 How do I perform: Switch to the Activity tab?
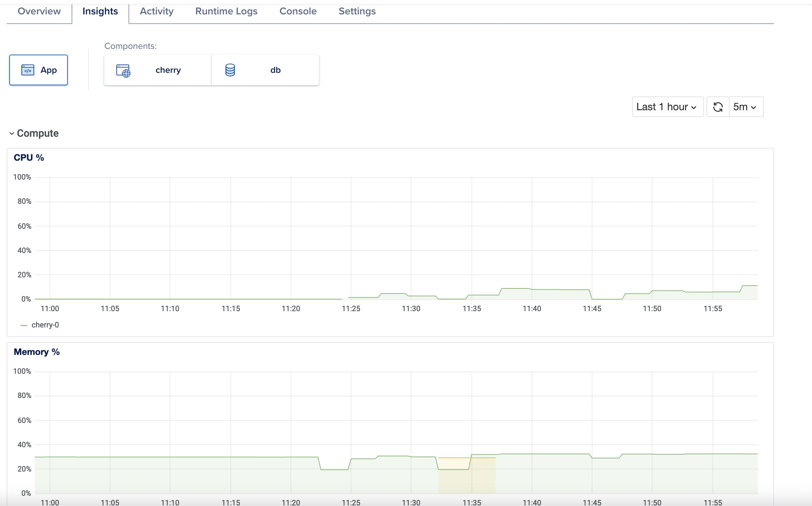point(157,11)
